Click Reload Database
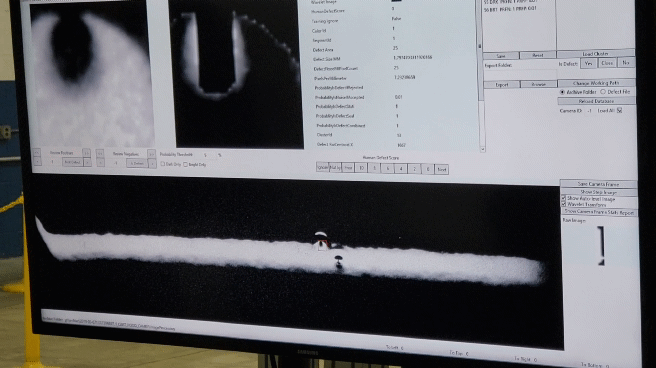 [x=597, y=101]
